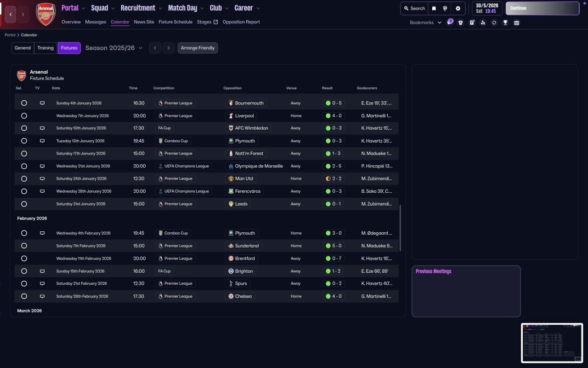Open the globe world icon in top bar
The image size is (588, 368).
pyautogui.click(x=445, y=8)
